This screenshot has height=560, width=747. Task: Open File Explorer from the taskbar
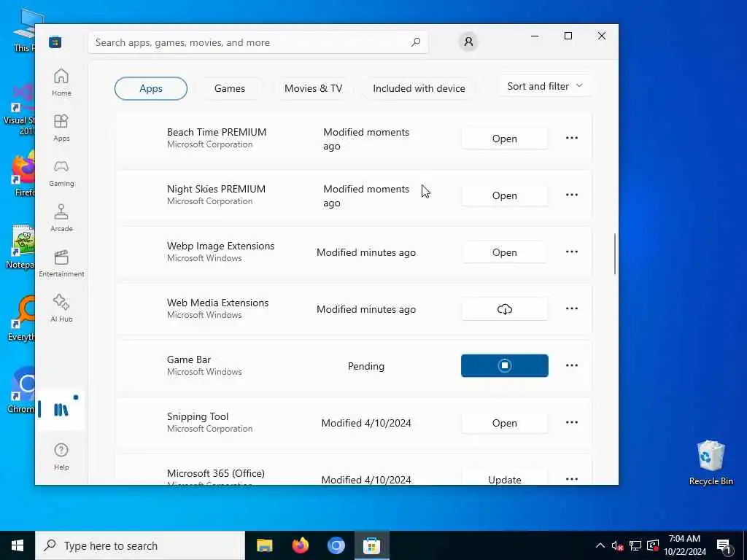tap(264, 545)
